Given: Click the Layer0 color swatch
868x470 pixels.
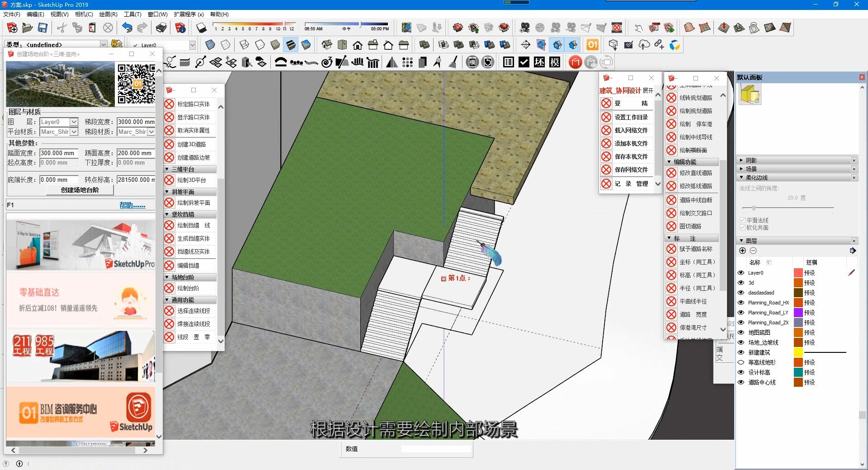Looking at the screenshot, I should point(798,273).
